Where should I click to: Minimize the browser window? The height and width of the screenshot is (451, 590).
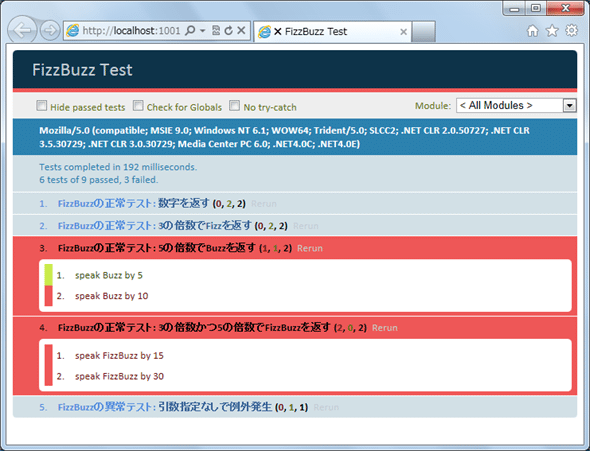514,9
